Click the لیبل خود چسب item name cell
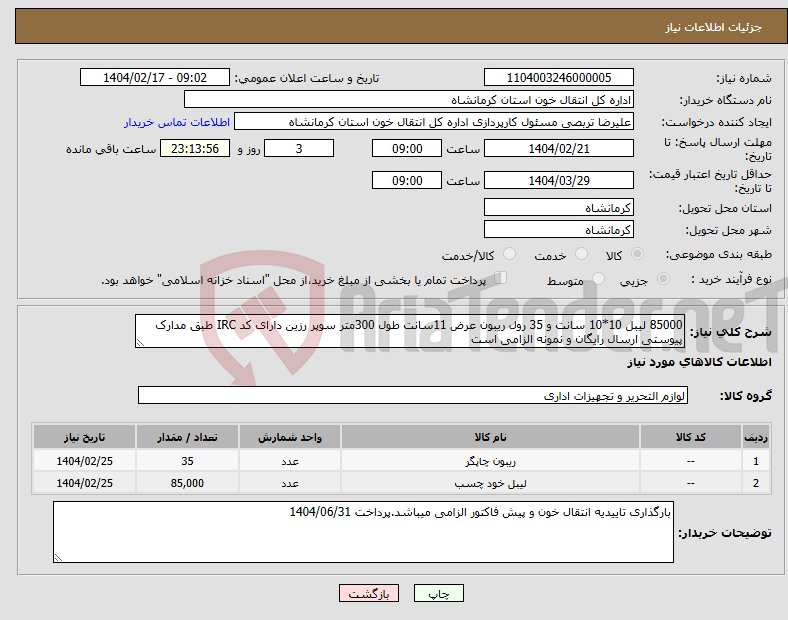 [490, 483]
